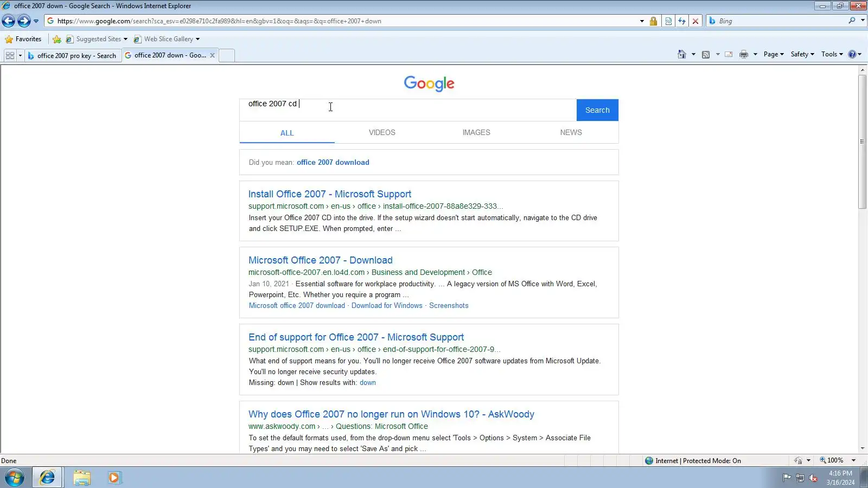Open the Page menu

pos(774,54)
